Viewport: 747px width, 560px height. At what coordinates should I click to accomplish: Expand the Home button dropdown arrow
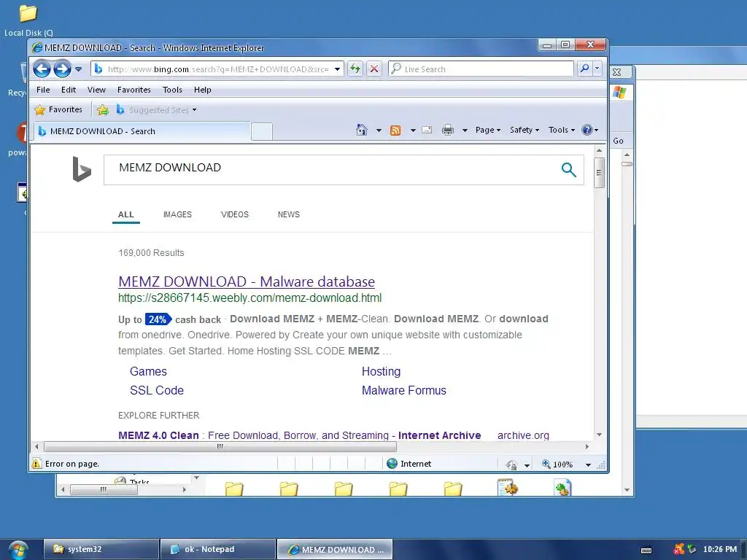click(x=379, y=130)
